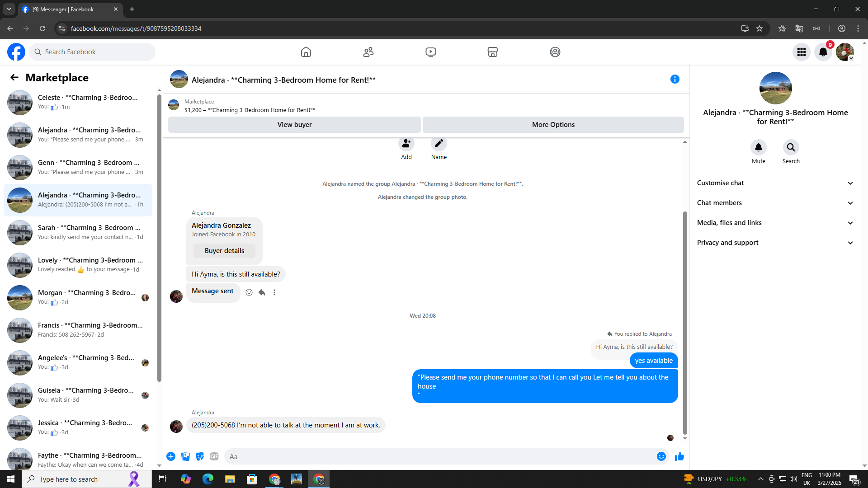Mute the conversation with bell icon

(759, 147)
